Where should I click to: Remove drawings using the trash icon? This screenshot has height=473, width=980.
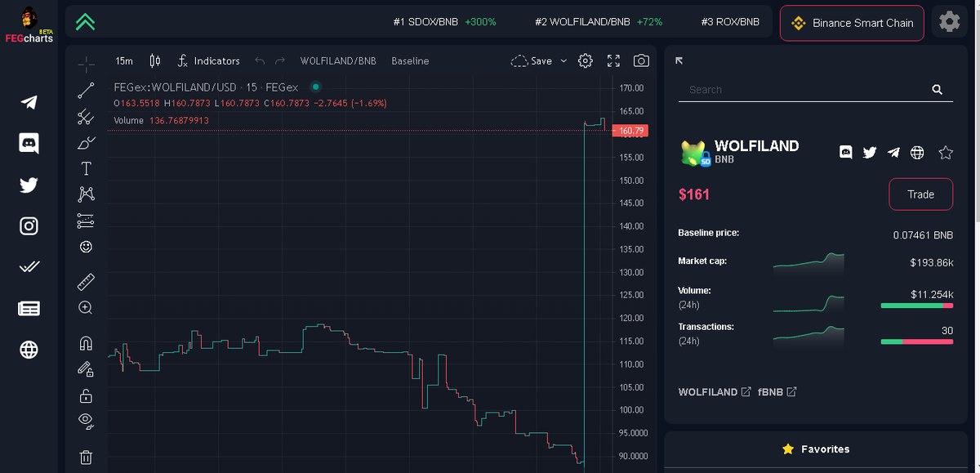[86, 457]
